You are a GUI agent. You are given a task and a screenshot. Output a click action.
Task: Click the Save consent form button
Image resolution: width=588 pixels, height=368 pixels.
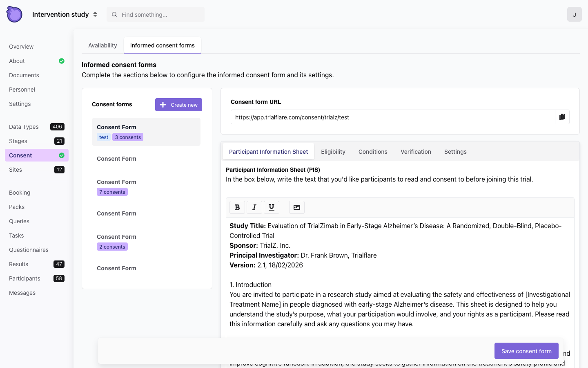click(x=526, y=351)
